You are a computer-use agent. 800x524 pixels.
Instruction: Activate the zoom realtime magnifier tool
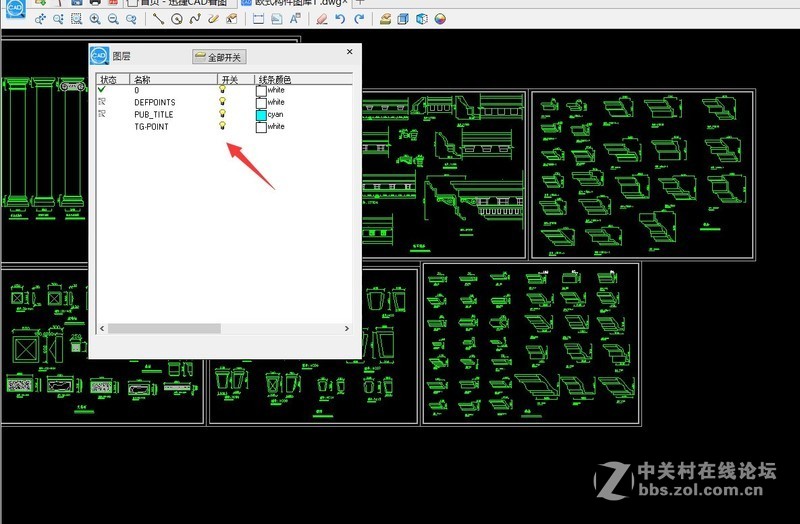[58, 19]
